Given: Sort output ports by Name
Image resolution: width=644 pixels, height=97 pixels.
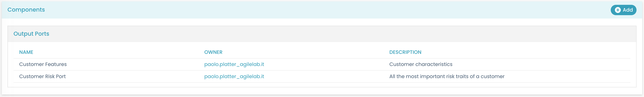Looking at the screenshot, I should (x=26, y=52).
